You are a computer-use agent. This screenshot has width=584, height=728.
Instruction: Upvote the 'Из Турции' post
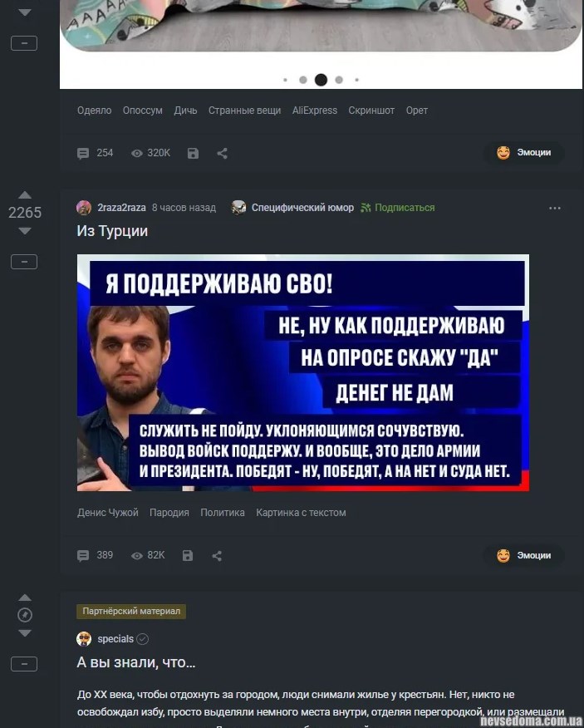coord(25,195)
